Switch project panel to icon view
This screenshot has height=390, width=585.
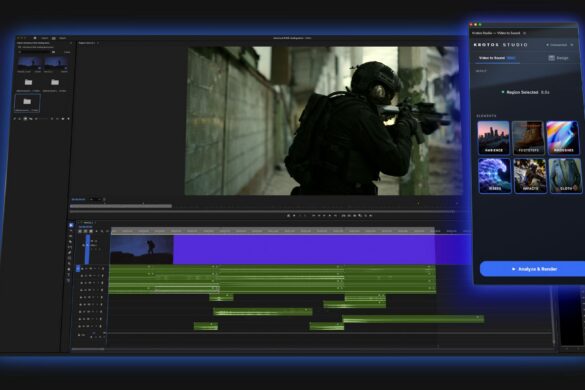pyautogui.click(x=25, y=119)
